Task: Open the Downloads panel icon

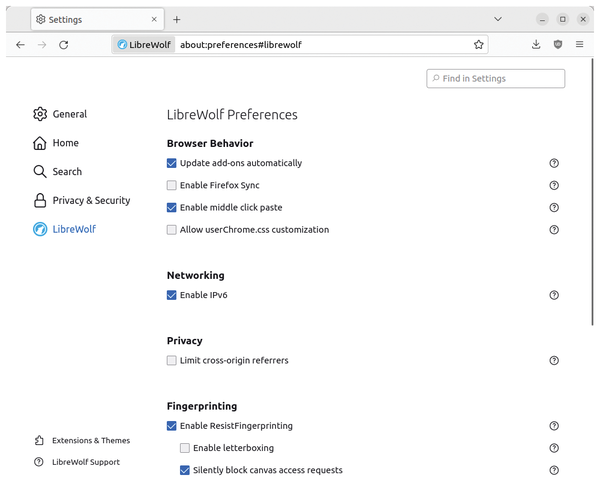Action: [536, 44]
